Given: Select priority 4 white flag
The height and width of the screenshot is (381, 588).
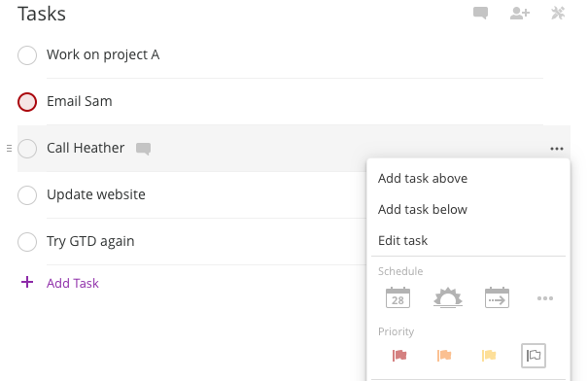Looking at the screenshot, I should coord(534,356).
